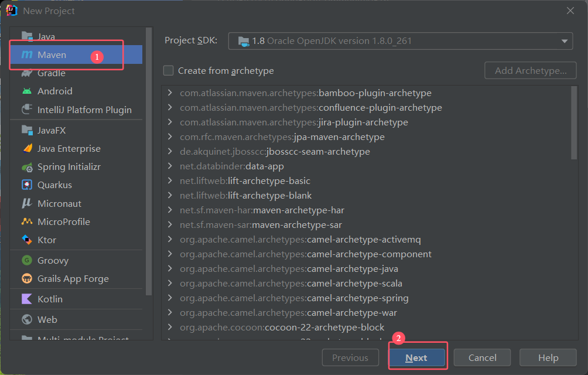Click the Micronaut mu icon
The width and height of the screenshot is (588, 375).
tap(27, 203)
